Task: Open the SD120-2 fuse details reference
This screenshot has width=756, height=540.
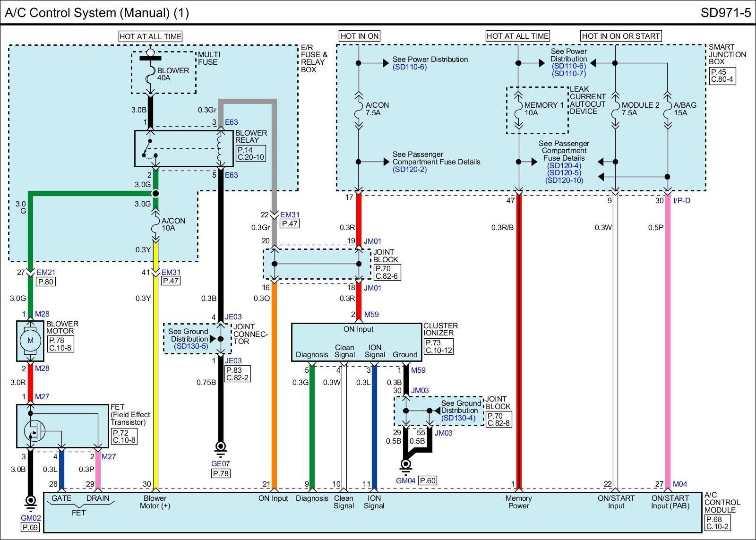Action: [409, 170]
